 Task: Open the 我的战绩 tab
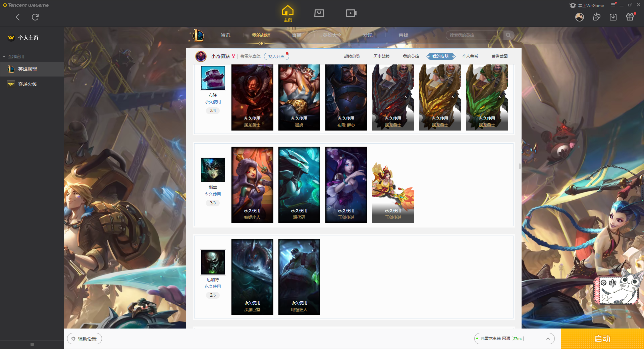coord(261,35)
